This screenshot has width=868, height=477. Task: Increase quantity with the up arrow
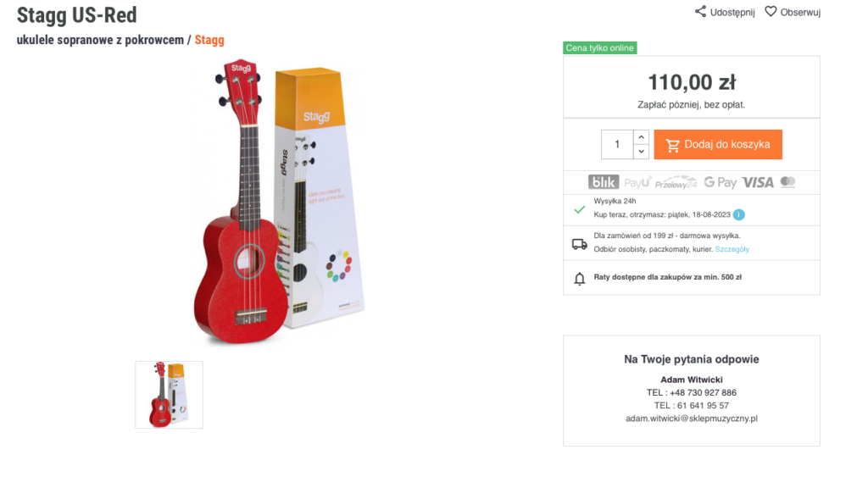641,137
